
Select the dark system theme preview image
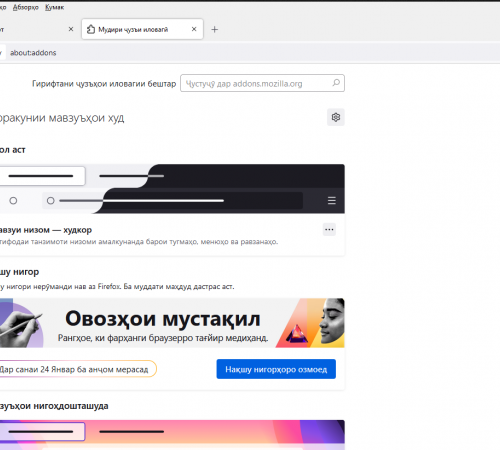pyautogui.click(x=172, y=189)
